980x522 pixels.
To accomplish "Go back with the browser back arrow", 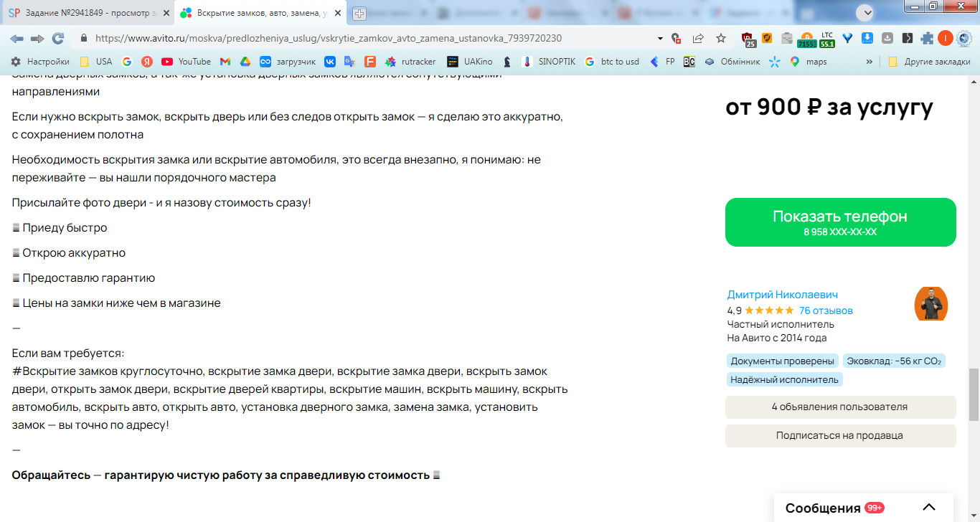I will coord(17,39).
